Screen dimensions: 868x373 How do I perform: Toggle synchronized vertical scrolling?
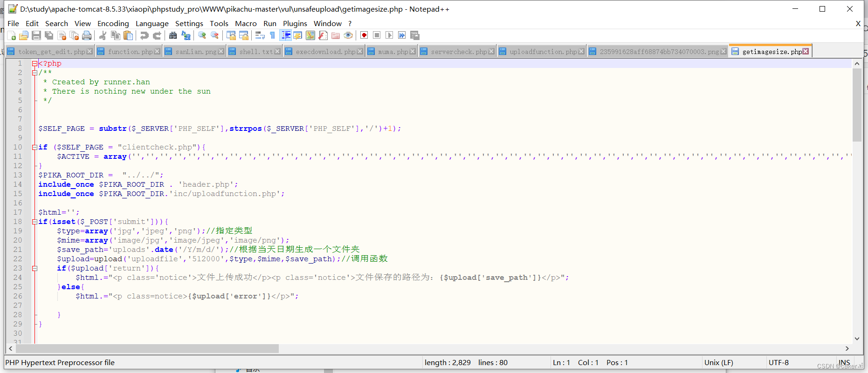tap(231, 35)
